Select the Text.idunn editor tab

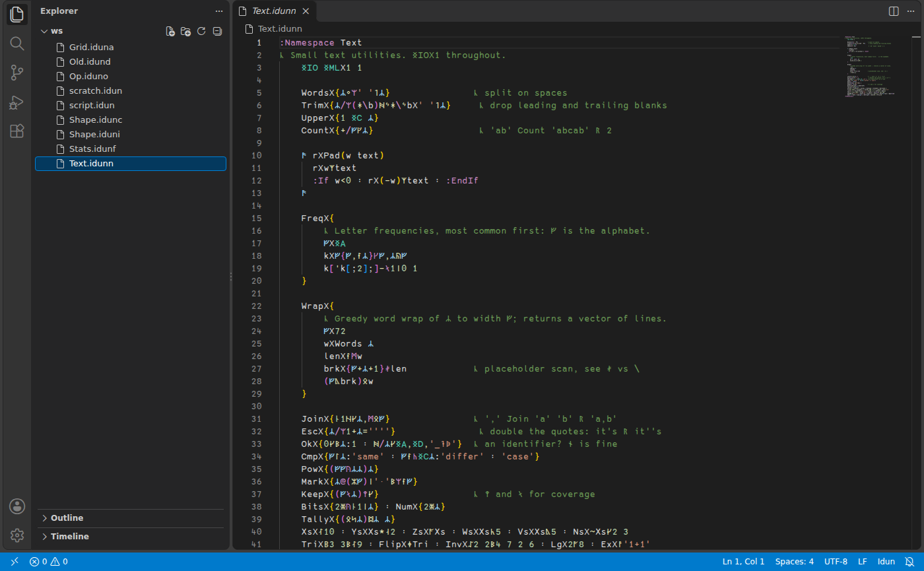tap(275, 11)
